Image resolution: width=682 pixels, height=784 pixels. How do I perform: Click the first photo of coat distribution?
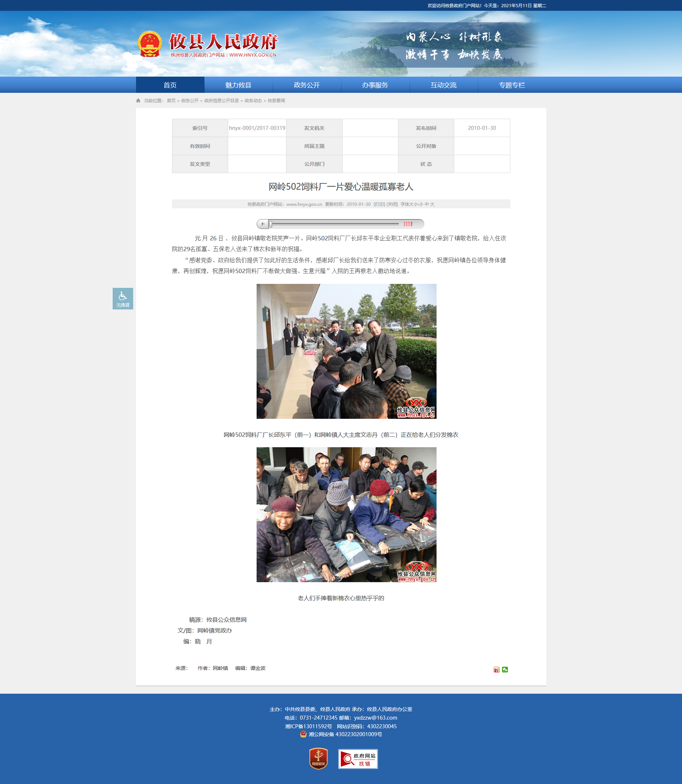coord(346,351)
